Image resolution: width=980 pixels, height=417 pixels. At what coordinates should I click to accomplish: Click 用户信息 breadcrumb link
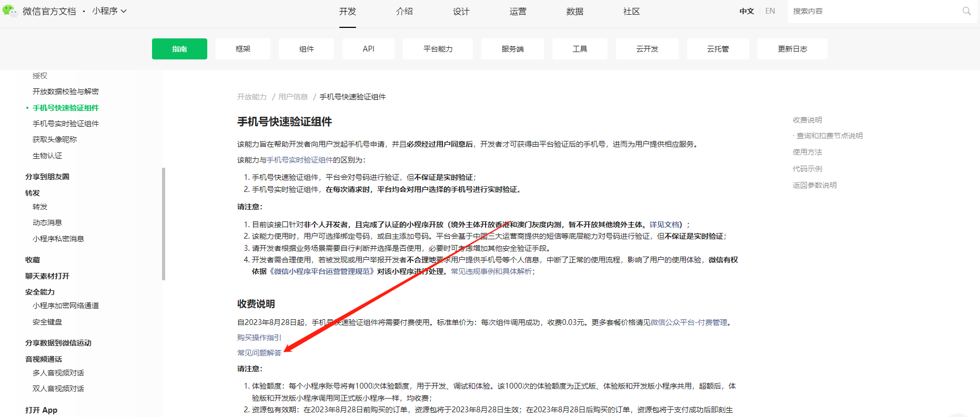293,97
